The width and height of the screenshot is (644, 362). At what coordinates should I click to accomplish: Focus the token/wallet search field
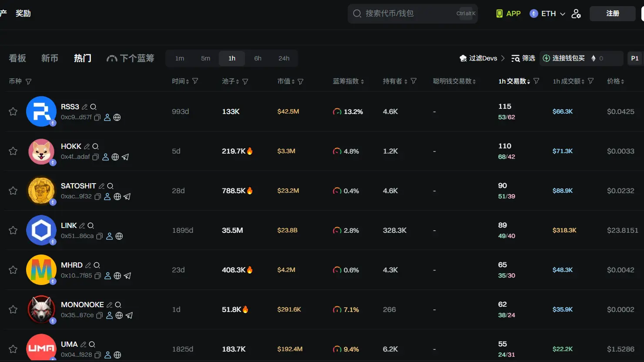click(x=405, y=13)
